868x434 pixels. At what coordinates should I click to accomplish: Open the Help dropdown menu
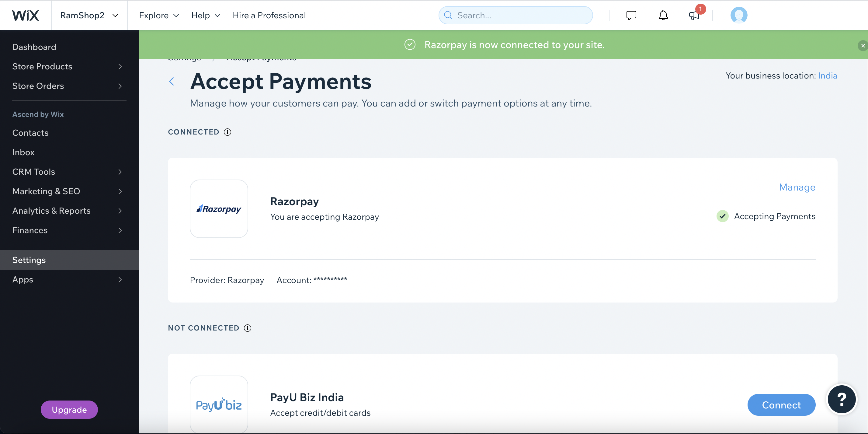pos(206,16)
